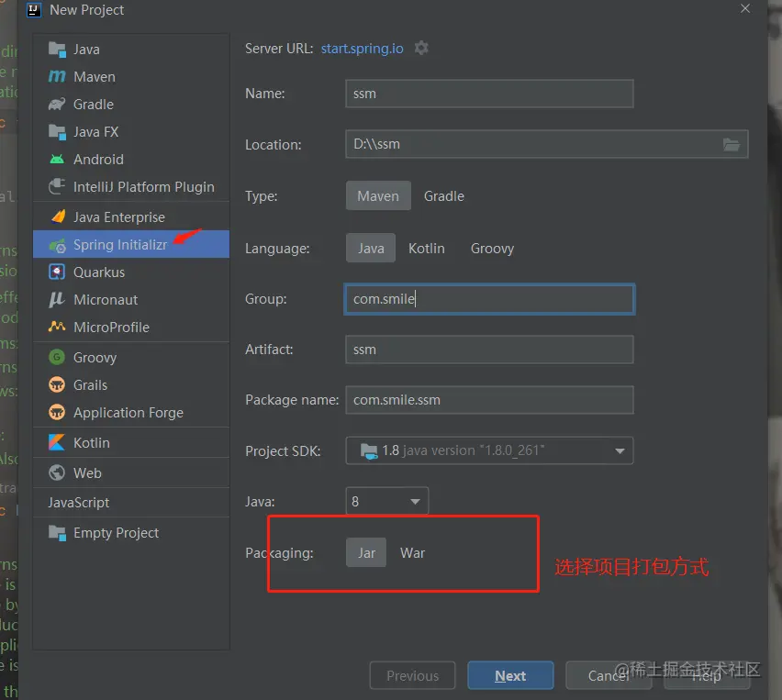The image size is (782, 700).
Task: Open the Java version dropdown
Action: coord(386,501)
